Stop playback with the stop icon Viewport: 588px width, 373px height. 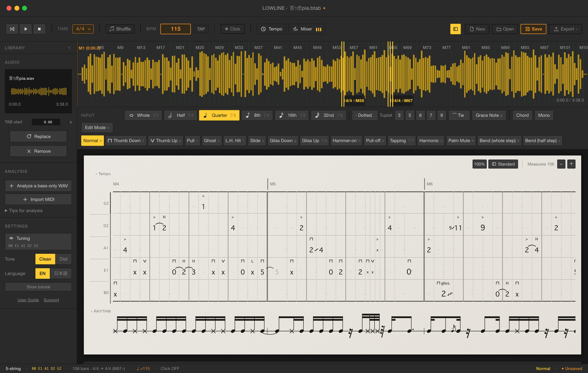(x=39, y=29)
